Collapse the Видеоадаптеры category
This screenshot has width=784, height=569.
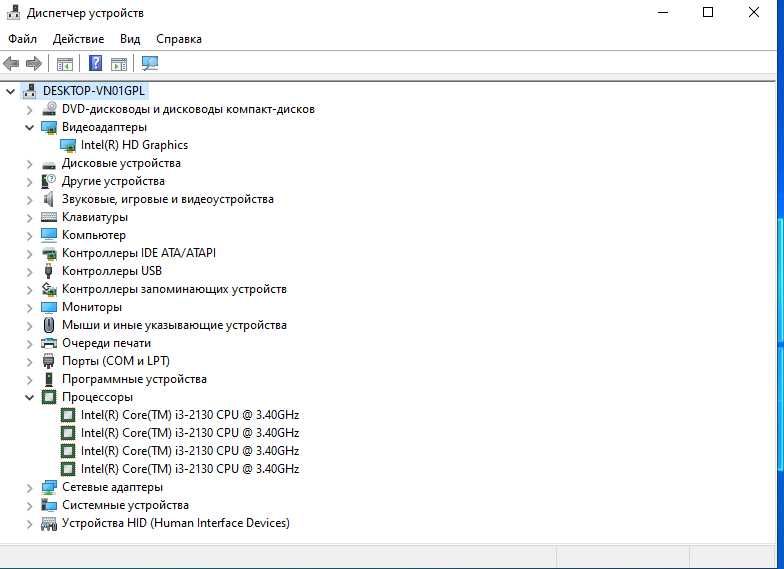tap(30, 128)
